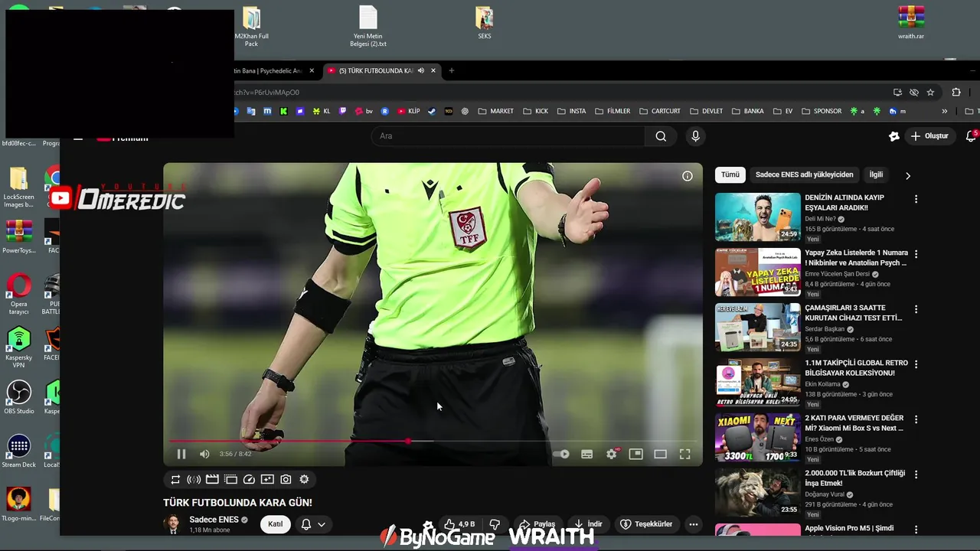Viewport: 980px width, 551px height.
Task: Click the Katıl join button
Action: (x=276, y=524)
